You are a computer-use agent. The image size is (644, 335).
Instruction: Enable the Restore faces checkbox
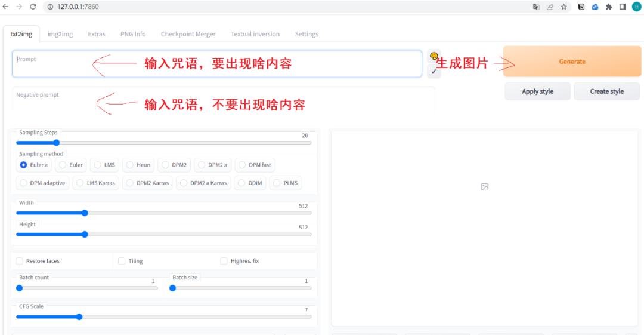tap(20, 261)
